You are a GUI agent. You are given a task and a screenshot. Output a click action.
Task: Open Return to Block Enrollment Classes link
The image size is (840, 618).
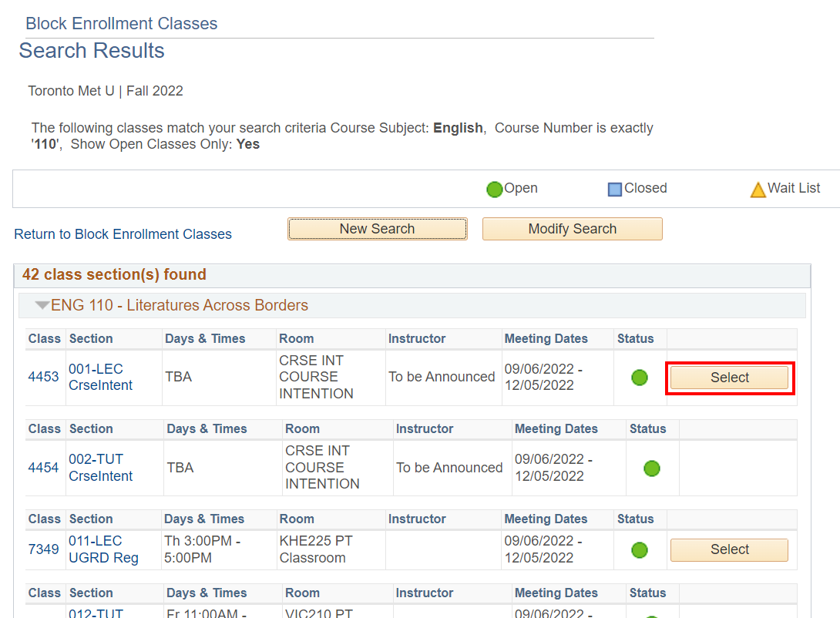pyautogui.click(x=123, y=234)
